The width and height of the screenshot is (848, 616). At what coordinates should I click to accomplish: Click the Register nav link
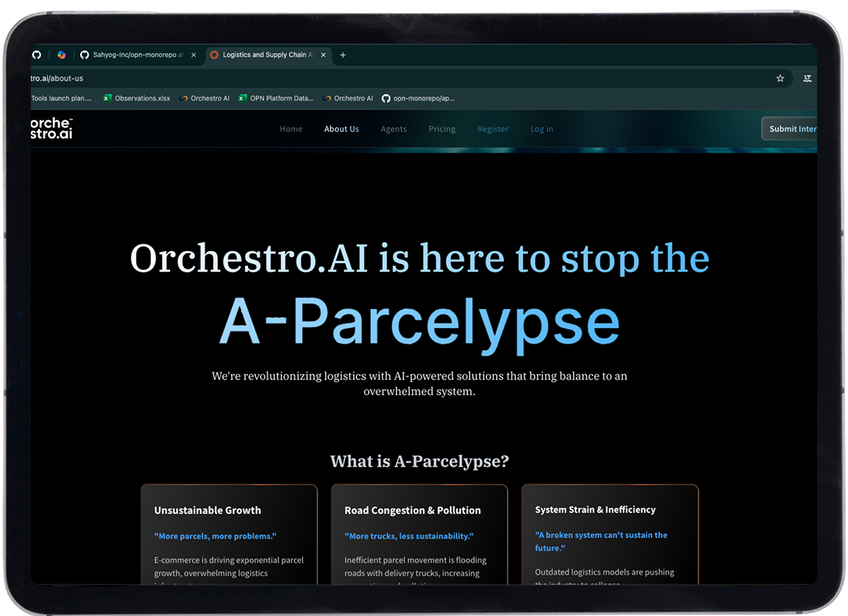492,129
